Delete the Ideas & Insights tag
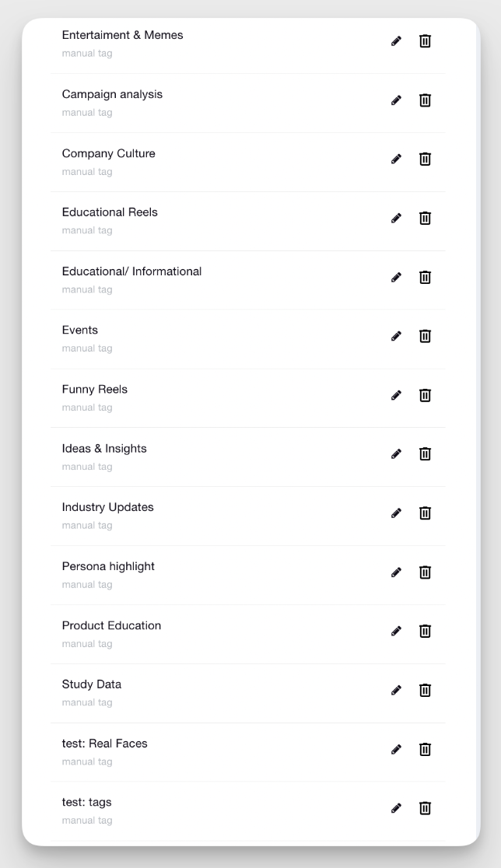Image resolution: width=501 pixels, height=868 pixels. pyautogui.click(x=425, y=454)
